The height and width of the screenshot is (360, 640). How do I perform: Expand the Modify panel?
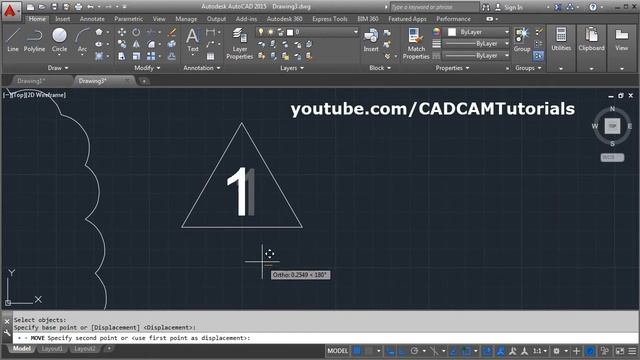tap(147, 68)
